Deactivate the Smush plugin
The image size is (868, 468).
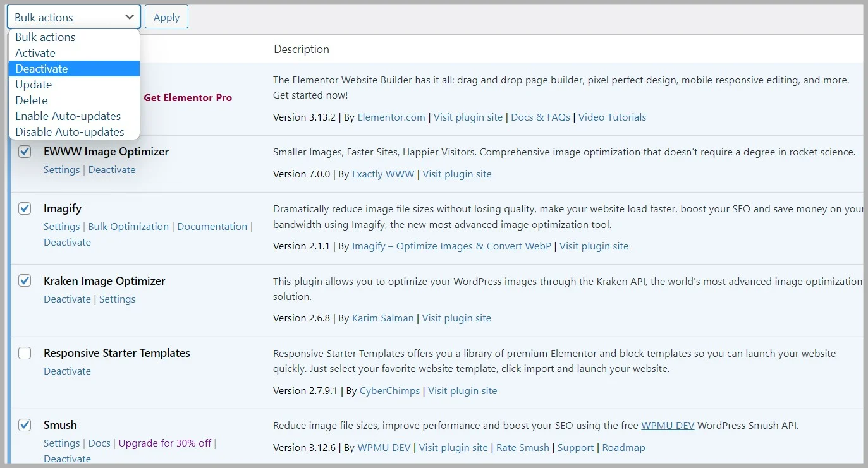pos(67,459)
